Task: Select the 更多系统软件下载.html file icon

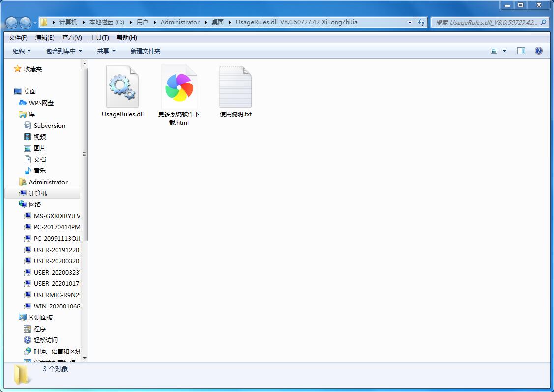Action: [179, 86]
